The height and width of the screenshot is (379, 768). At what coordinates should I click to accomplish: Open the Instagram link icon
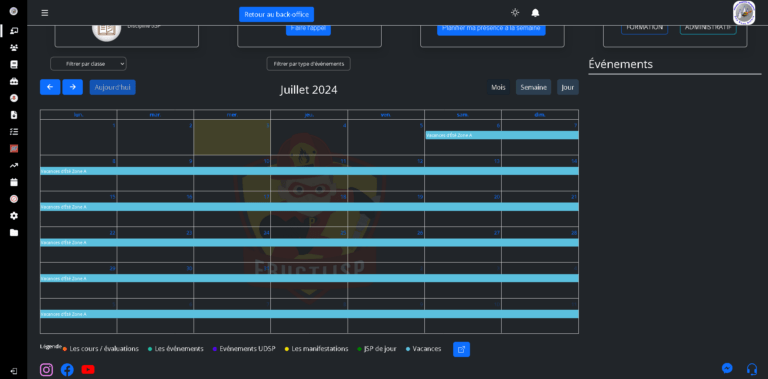click(47, 369)
